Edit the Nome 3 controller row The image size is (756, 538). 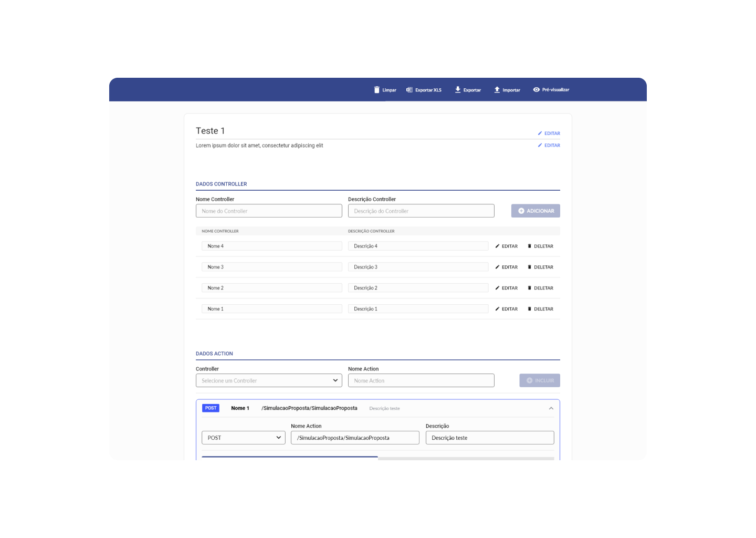506,267
